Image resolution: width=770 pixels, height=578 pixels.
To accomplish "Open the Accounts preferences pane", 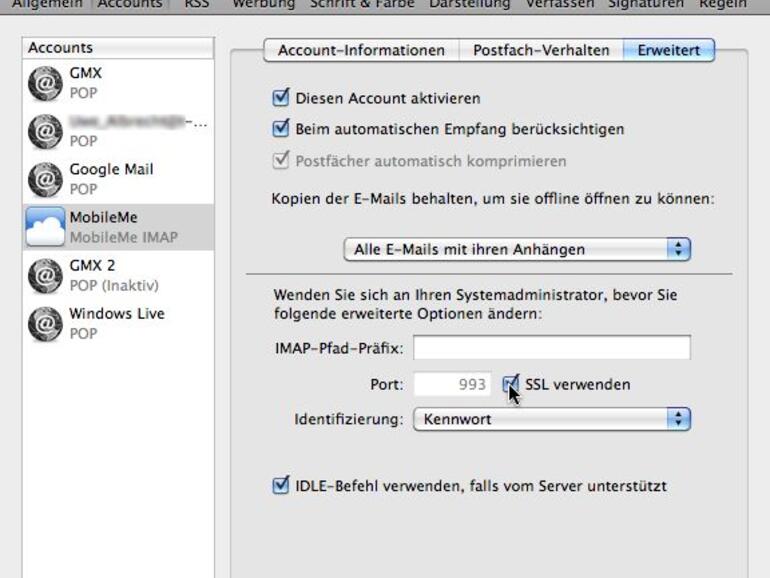I will click(x=130, y=4).
